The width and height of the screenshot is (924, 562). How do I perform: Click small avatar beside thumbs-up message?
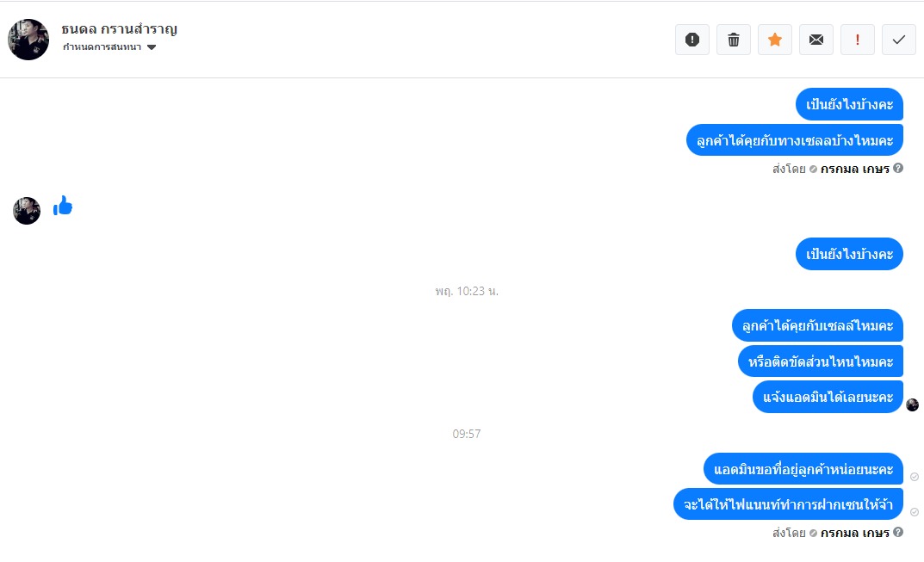(27, 210)
